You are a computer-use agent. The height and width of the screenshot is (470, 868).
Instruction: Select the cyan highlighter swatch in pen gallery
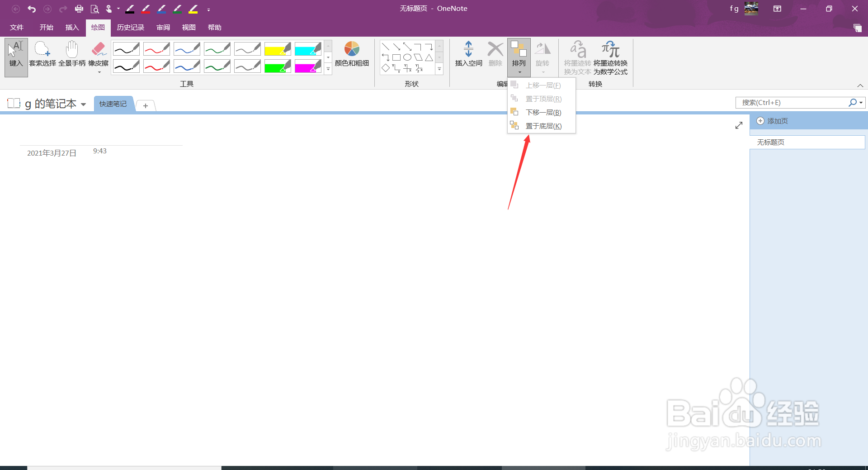(x=308, y=49)
